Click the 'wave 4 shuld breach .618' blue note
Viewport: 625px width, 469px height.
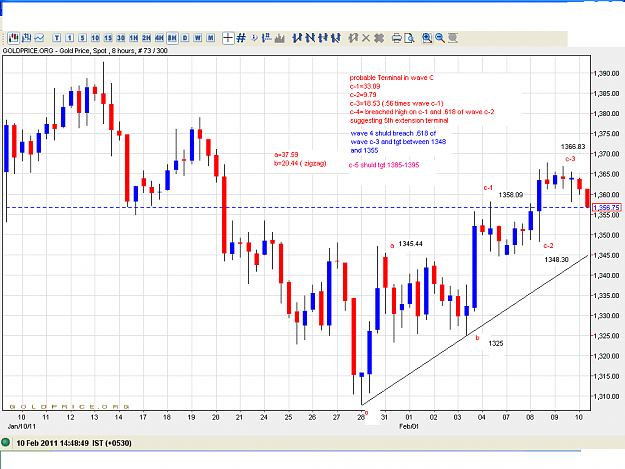[398, 142]
